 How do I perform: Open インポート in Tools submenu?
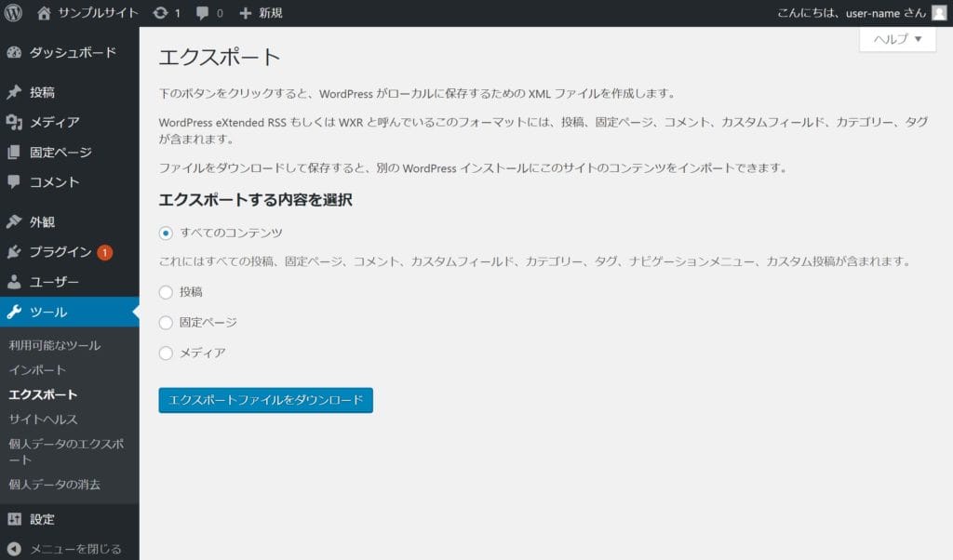(x=37, y=370)
